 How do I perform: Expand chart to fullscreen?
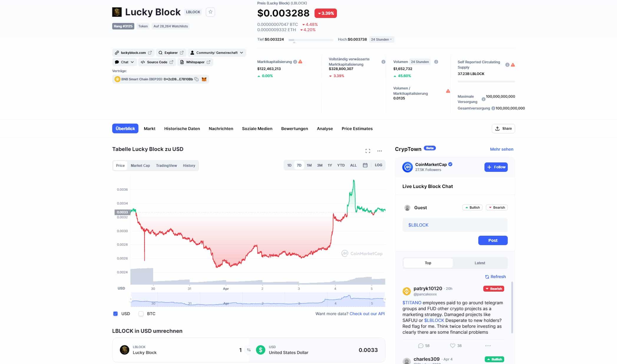click(368, 151)
